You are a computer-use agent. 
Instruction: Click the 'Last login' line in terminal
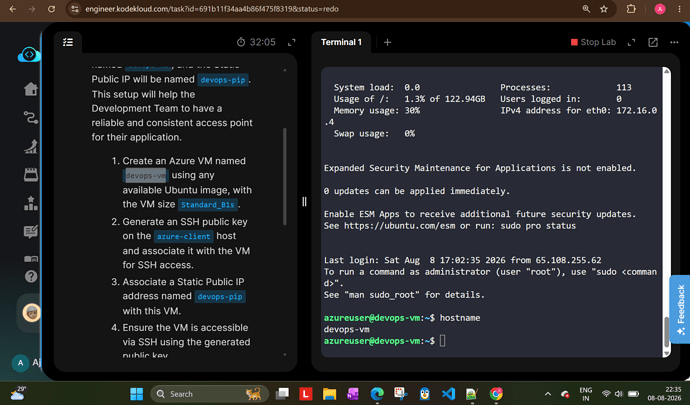click(462, 260)
